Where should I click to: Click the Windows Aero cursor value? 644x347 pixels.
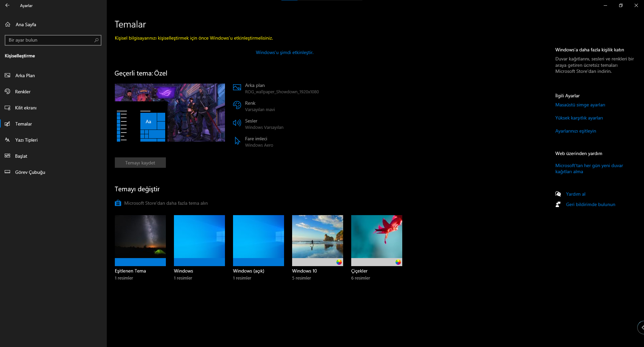259,145
